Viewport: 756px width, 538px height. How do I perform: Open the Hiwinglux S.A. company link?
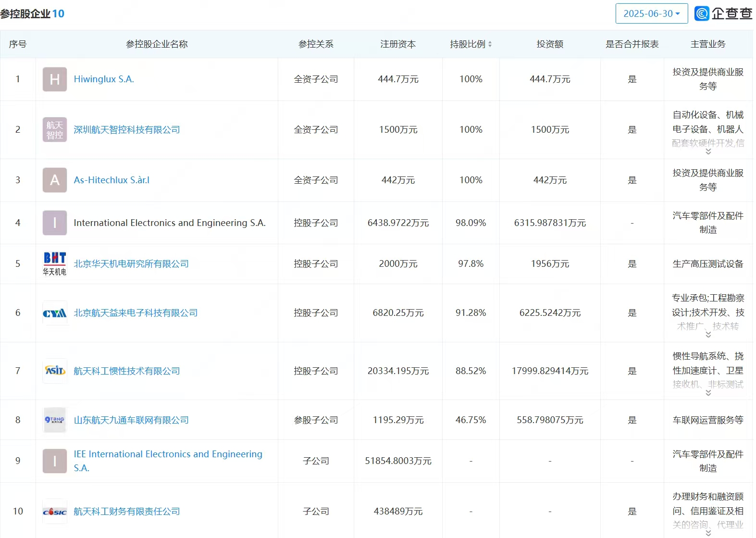104,79
